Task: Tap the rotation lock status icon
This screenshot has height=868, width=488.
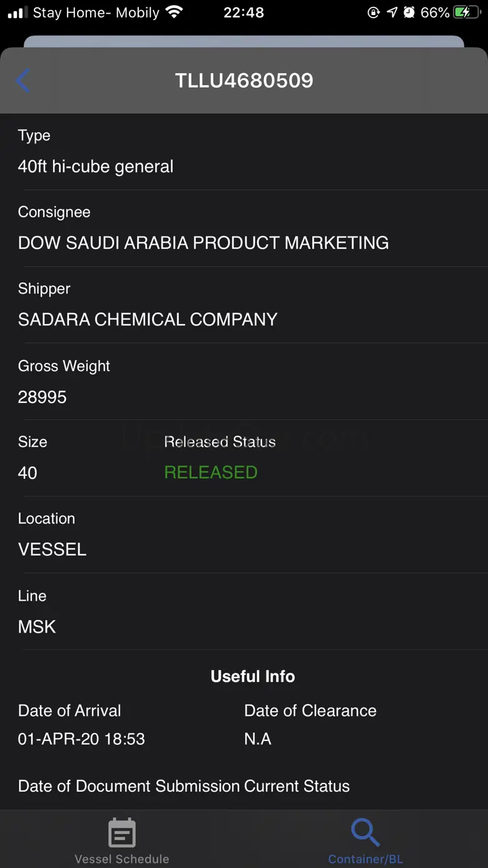Action: click(374, 13)
